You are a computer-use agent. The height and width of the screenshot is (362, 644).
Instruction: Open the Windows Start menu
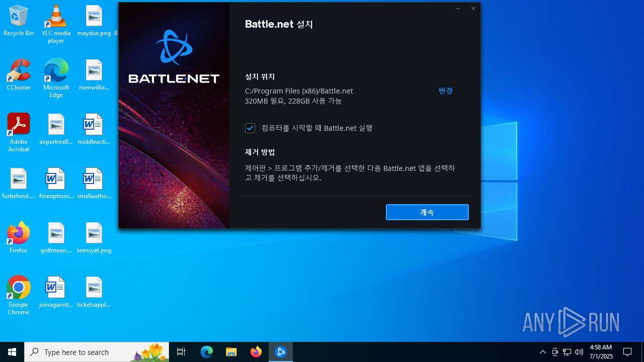pyautogui.click(x=12, y=352)
